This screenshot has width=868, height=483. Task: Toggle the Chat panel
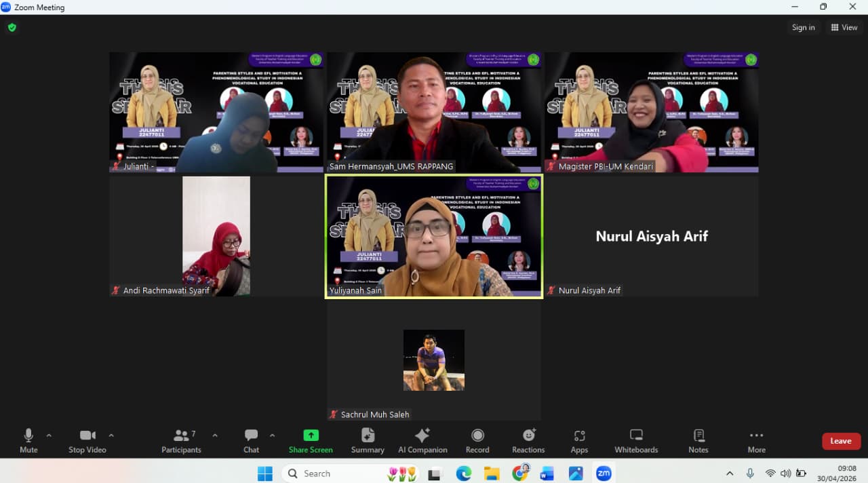[251, 440]
